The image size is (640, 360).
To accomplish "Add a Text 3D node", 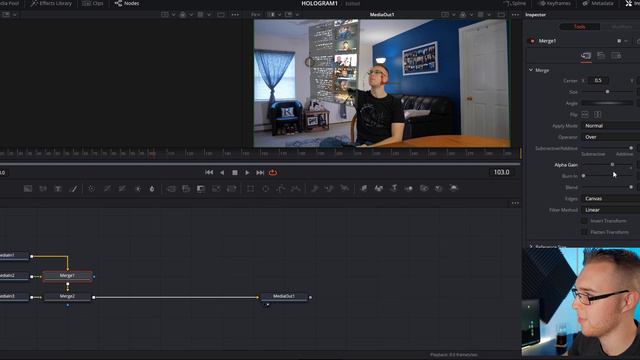I will [x=394, y=189].
